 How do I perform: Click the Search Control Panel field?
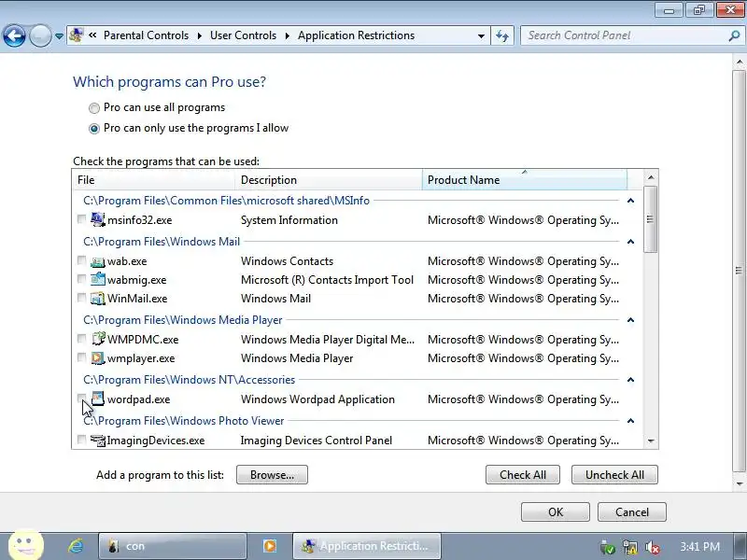(624, 35)
